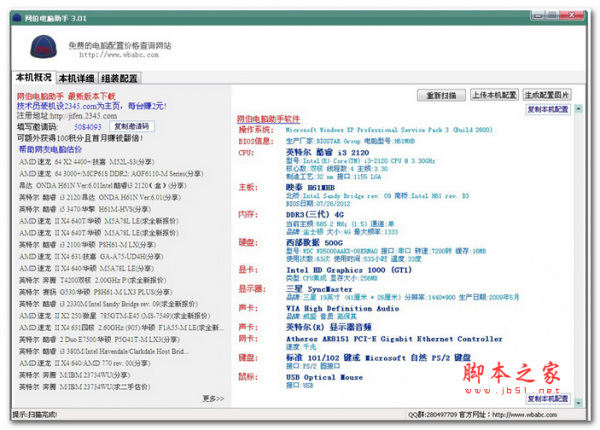Click the memory heading DDR3(三代) 4G
The height and width of the screenshot is (430, 600).
pyautogui.click(x=315, y=214)
